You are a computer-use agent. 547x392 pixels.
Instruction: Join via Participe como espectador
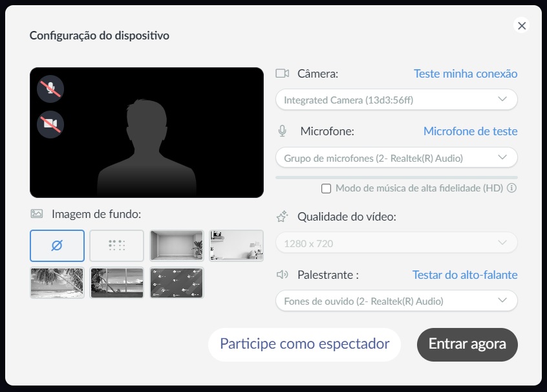click(x=304, y=344)
